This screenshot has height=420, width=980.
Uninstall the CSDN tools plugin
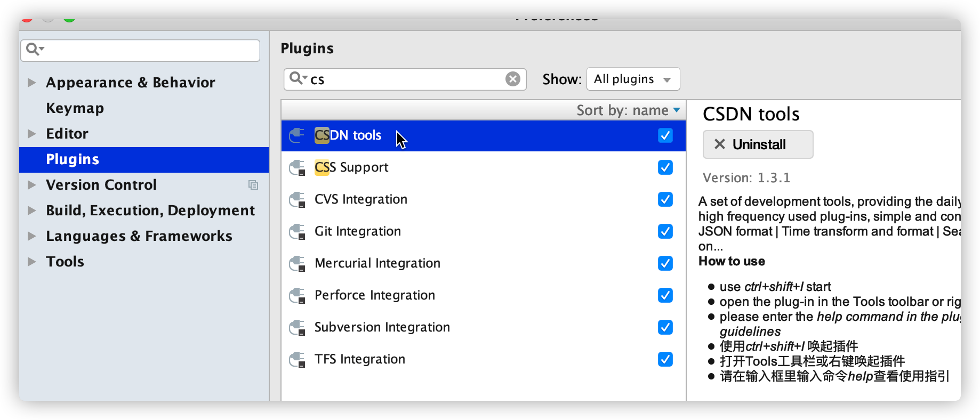pos(758,144)
